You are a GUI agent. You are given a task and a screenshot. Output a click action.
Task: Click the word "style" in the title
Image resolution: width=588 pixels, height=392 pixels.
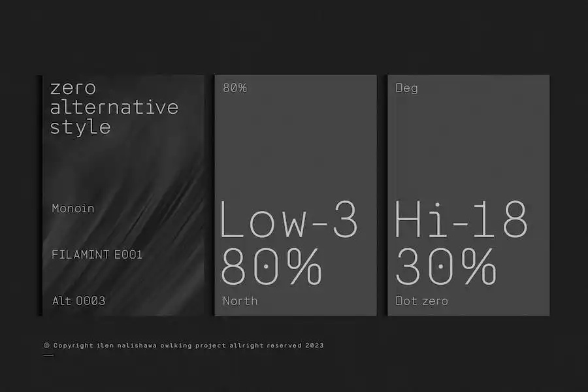coord(80,127)
